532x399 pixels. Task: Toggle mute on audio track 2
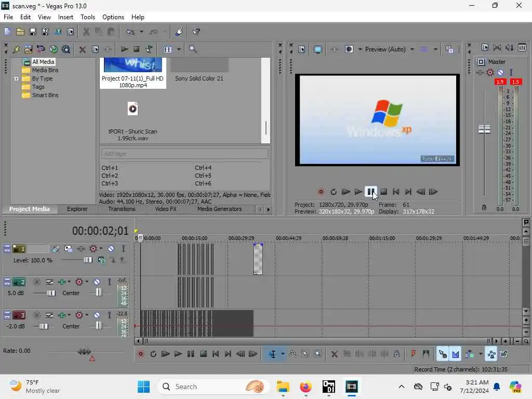click(97, 282)
